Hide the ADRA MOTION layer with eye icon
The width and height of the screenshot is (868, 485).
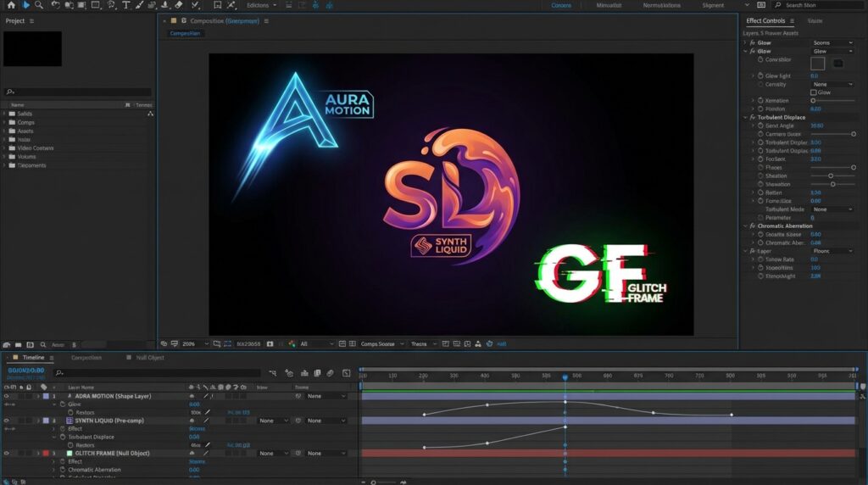pos(7,396)
